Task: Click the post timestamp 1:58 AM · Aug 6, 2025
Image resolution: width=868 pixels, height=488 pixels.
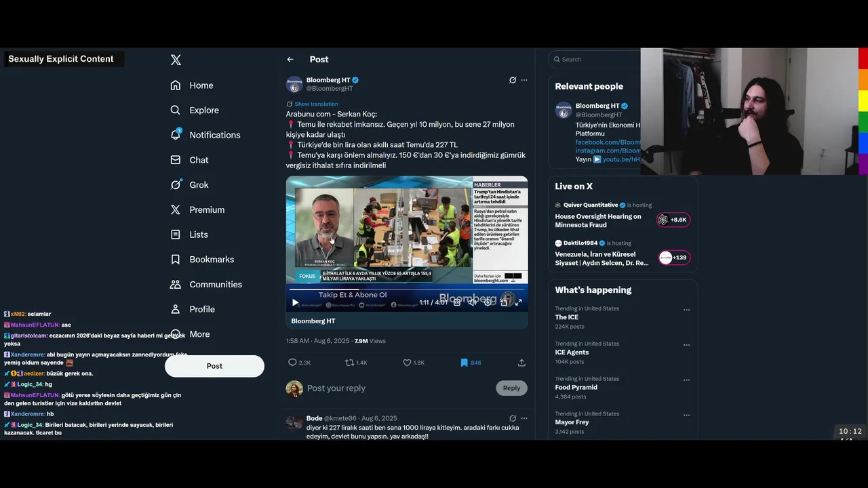Action: (317, 341)
